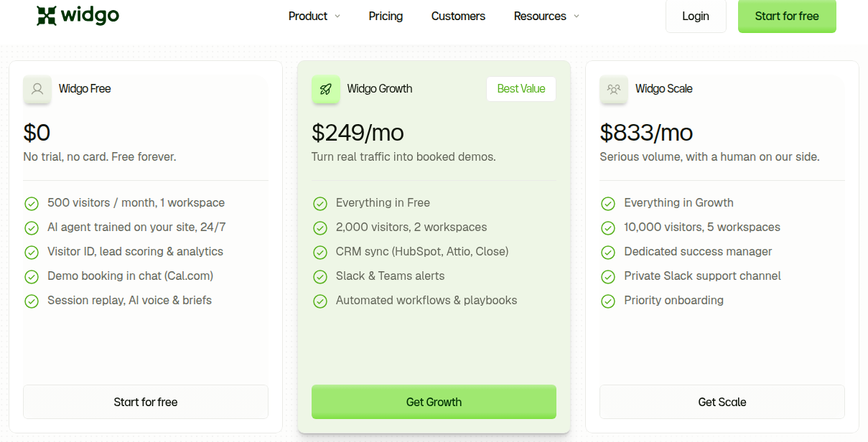This screenshot has width=868, height=442.
Task: Click the Widgo Scale team icon
Action: click(614, 90)
